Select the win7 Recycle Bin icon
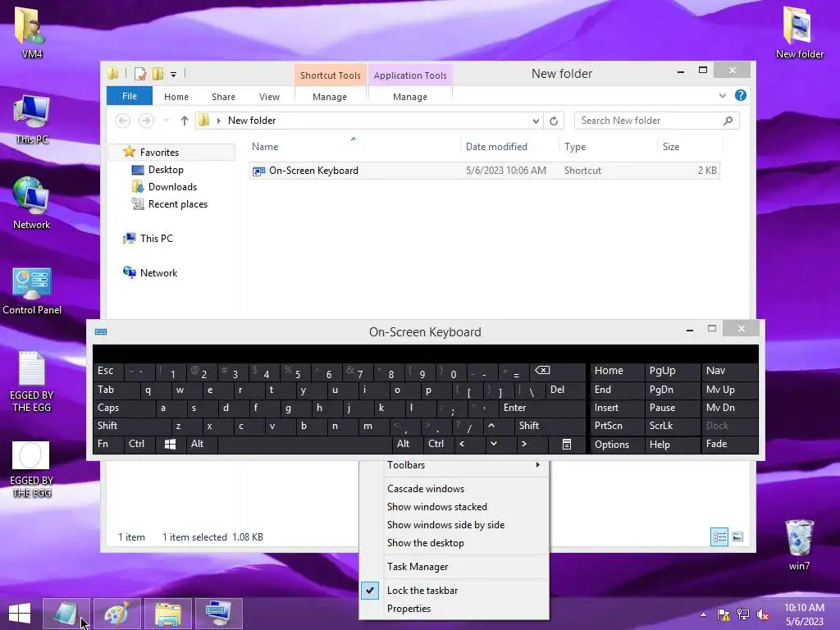The width and height of the screenshot is (840, 630). (x=799, y=544)
